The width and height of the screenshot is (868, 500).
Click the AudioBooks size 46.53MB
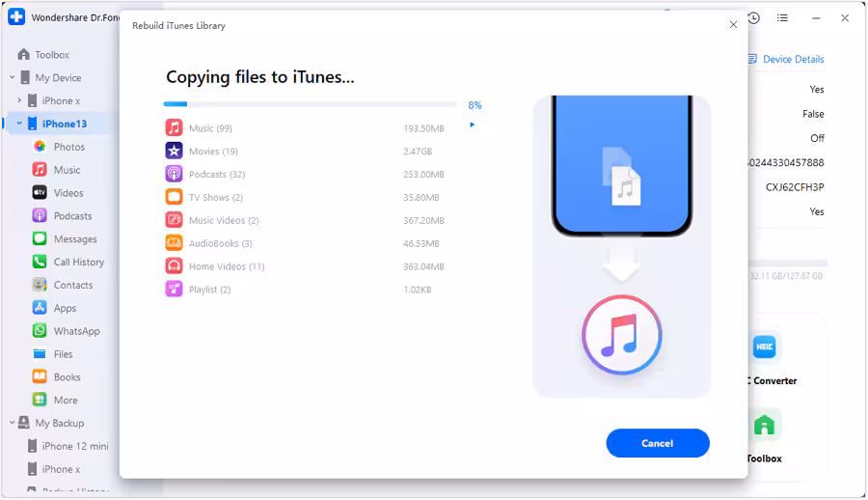[421, 243]
